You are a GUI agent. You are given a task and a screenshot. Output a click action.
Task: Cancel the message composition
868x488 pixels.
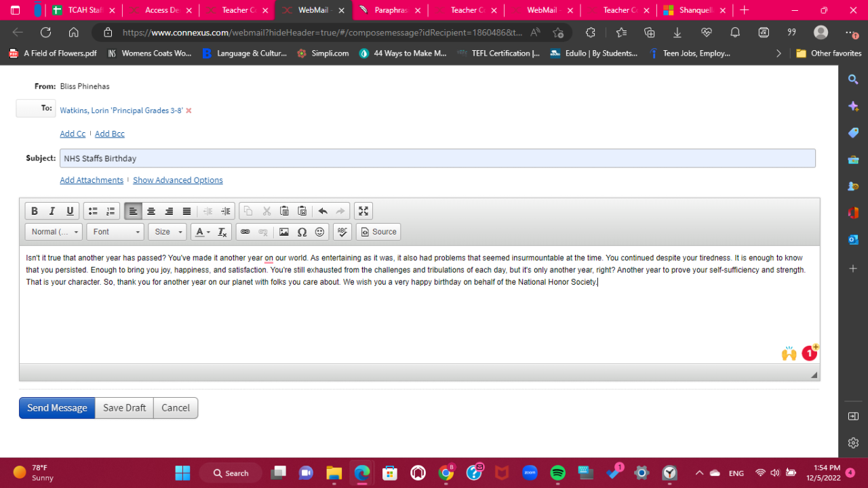tap(176, 408)
